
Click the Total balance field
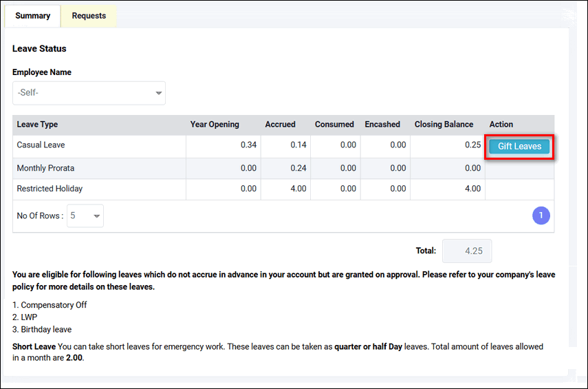pos(467,251)
